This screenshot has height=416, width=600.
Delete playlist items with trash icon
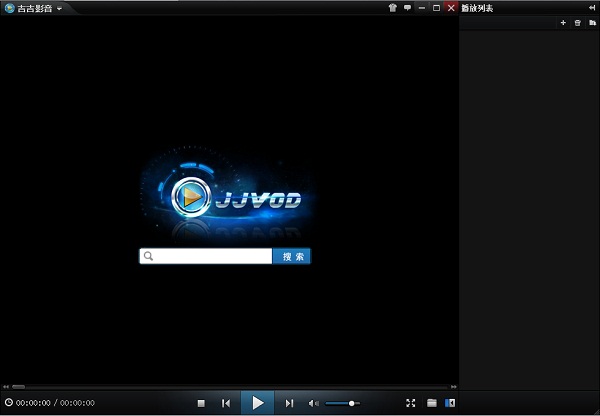(x=578, y=23)
